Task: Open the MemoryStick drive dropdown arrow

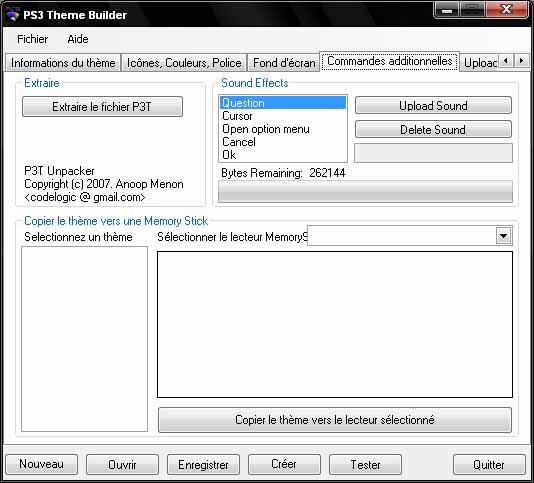Action: (503, 236)
